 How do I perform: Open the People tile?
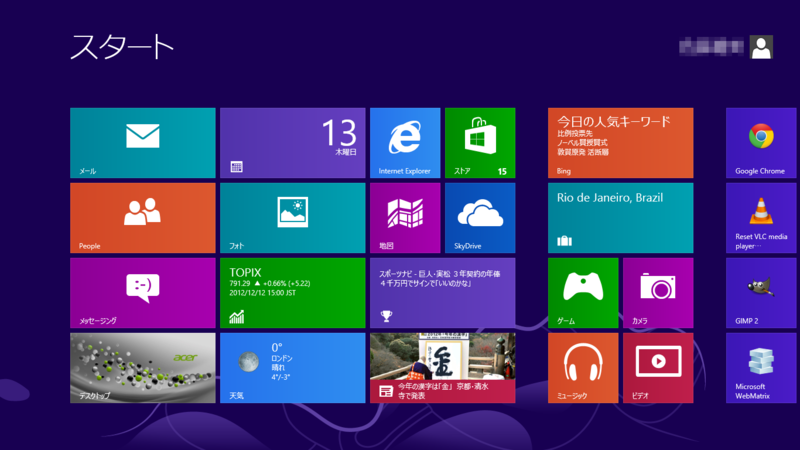(142, 218)
